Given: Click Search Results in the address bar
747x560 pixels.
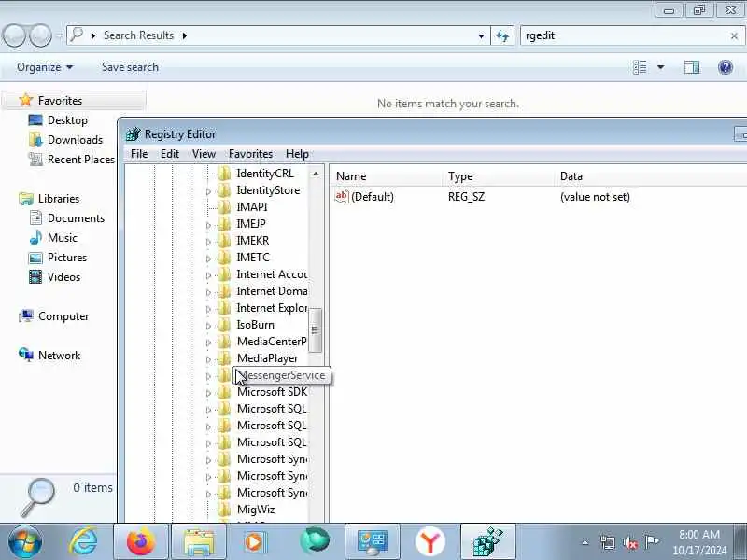Looking at the screenshot, I should 138,35.
